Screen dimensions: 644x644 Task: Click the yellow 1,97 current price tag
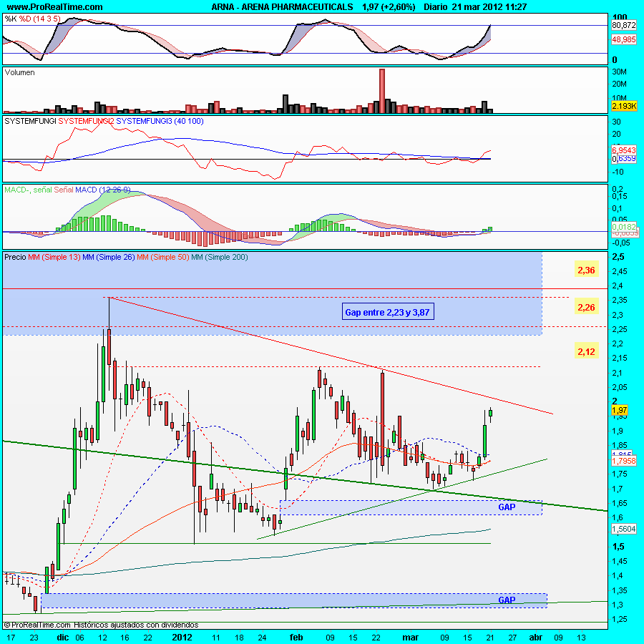click(x=620, y=410)
